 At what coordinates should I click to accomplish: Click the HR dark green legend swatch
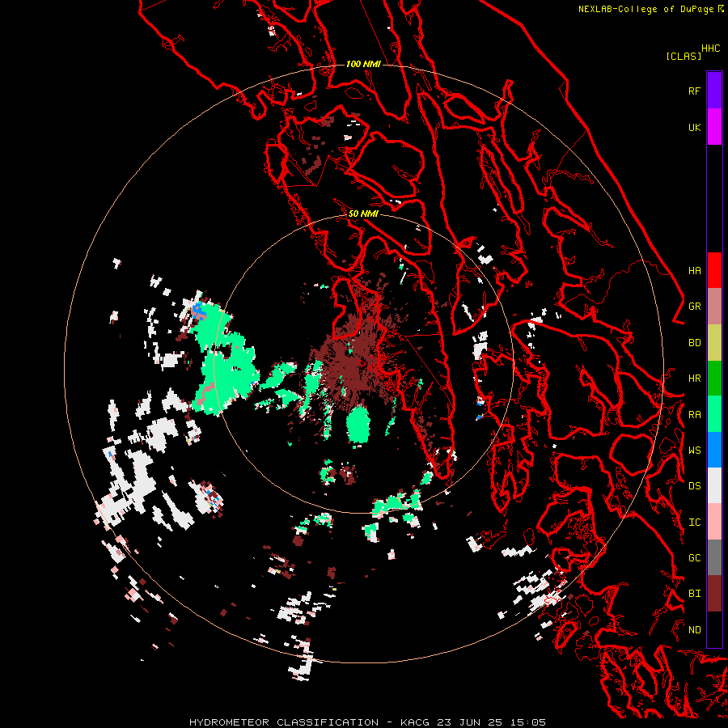point(714,379)
